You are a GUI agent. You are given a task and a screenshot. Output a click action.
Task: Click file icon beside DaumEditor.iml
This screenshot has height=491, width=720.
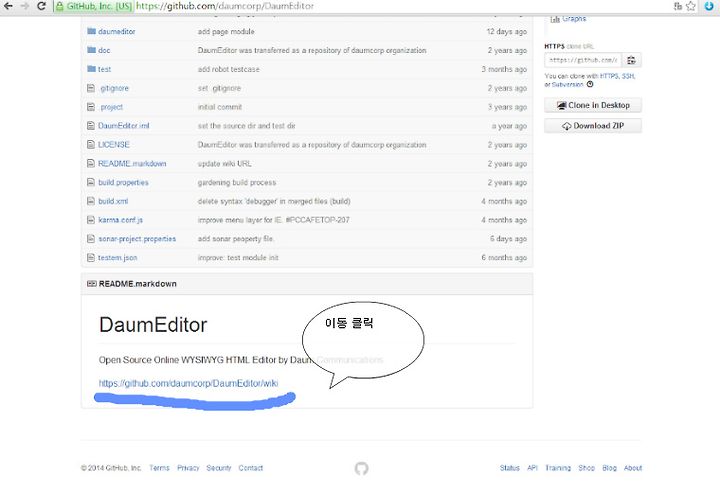[90, 126]
